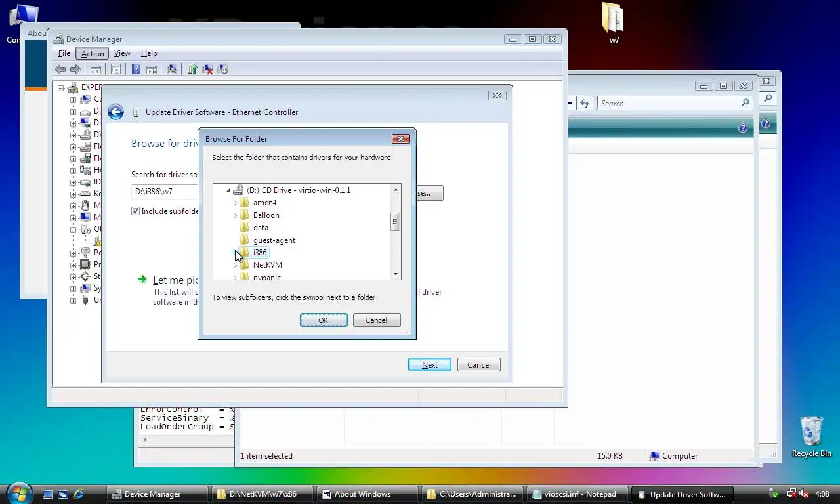The height and width of the screenshot is (504, 840).
Task: Expand the keyboard category in Device Manager
Action: point(73,194)
